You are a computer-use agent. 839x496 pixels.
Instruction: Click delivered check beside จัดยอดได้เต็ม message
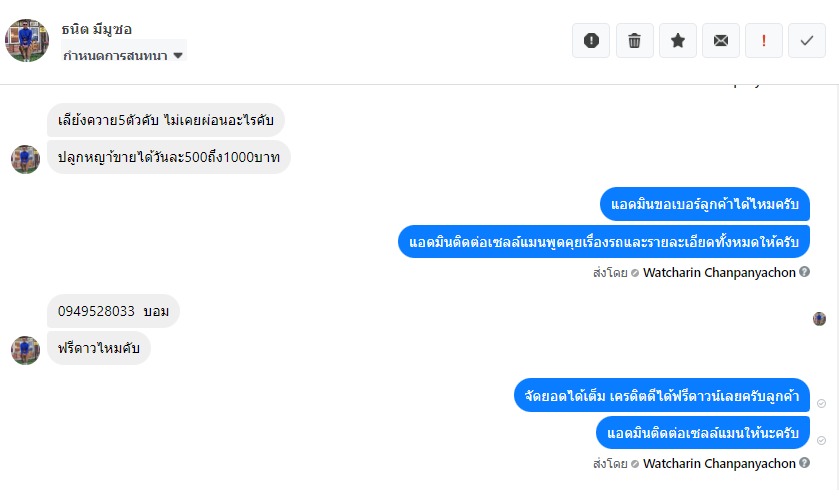(x=821, y=403)
